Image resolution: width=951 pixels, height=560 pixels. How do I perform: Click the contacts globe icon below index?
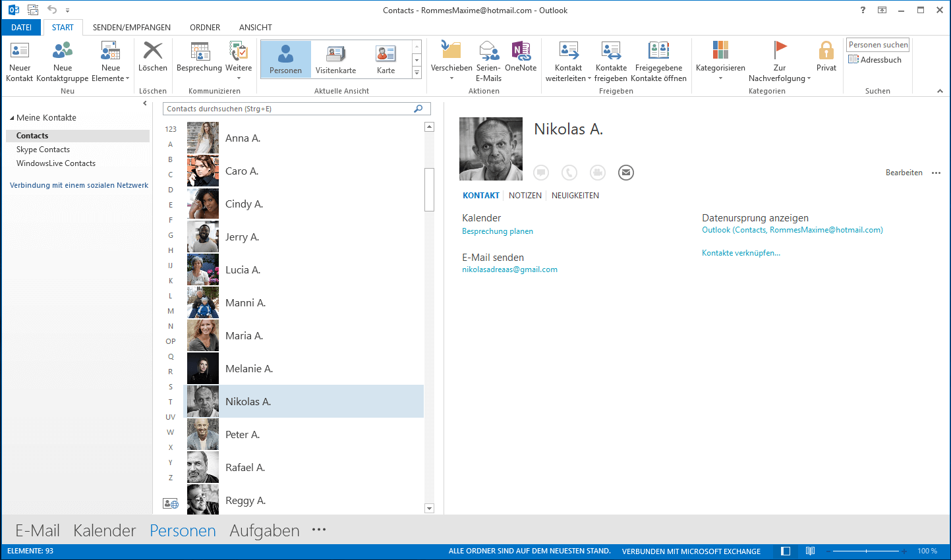click(171, 503)
